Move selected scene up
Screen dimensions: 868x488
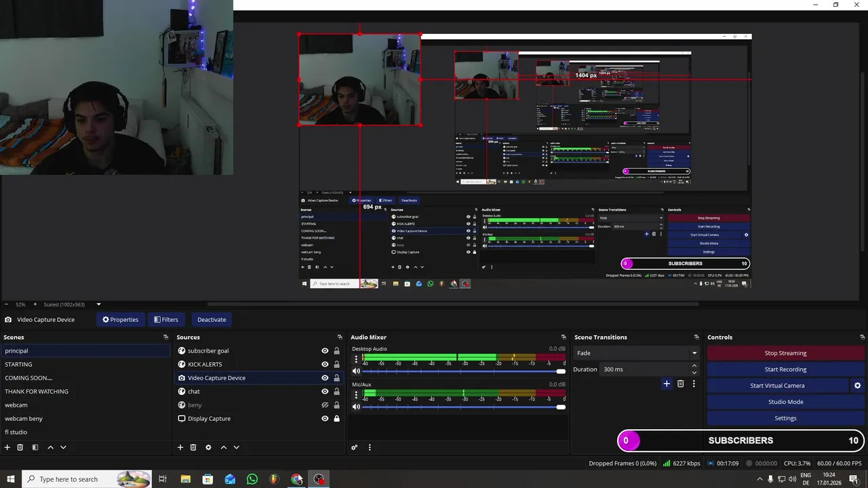[x=50, y=447]
